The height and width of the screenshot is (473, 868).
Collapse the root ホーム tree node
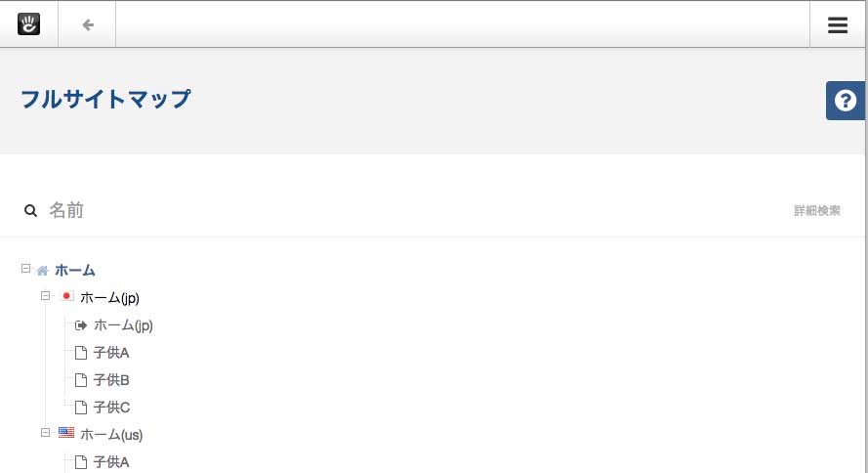(x=25, y=268)
